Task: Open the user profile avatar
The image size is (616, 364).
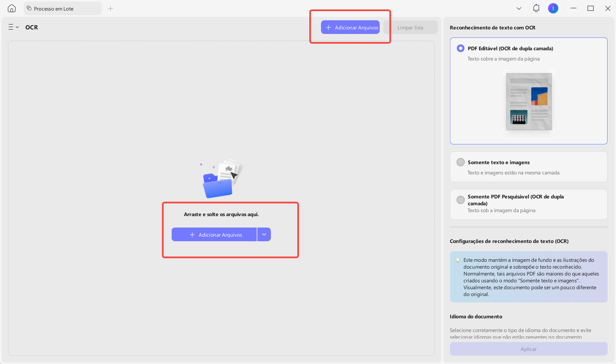Action: point(553,8)
